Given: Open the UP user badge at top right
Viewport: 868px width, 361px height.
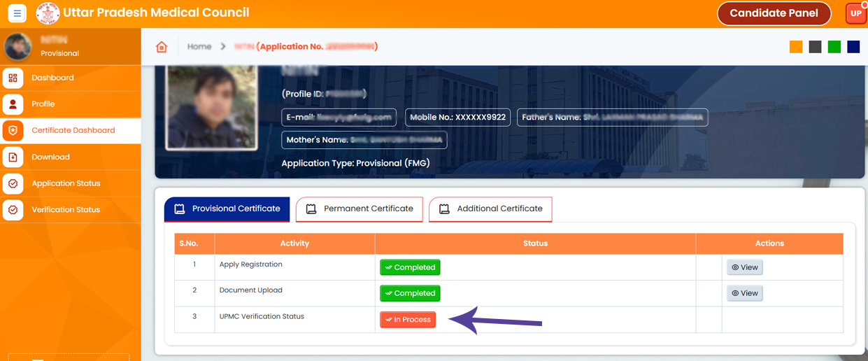Looking at the screenshot, I should click(855, 13).
